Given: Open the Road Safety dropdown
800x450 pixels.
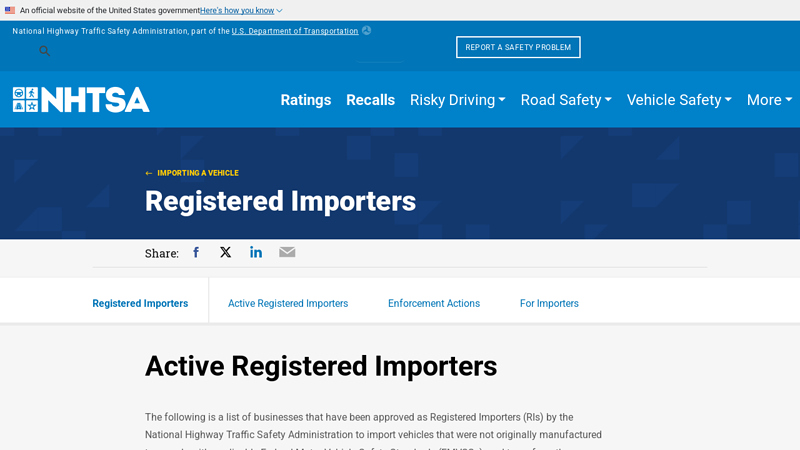Looking at the screenshot, I should click(566, 100).
